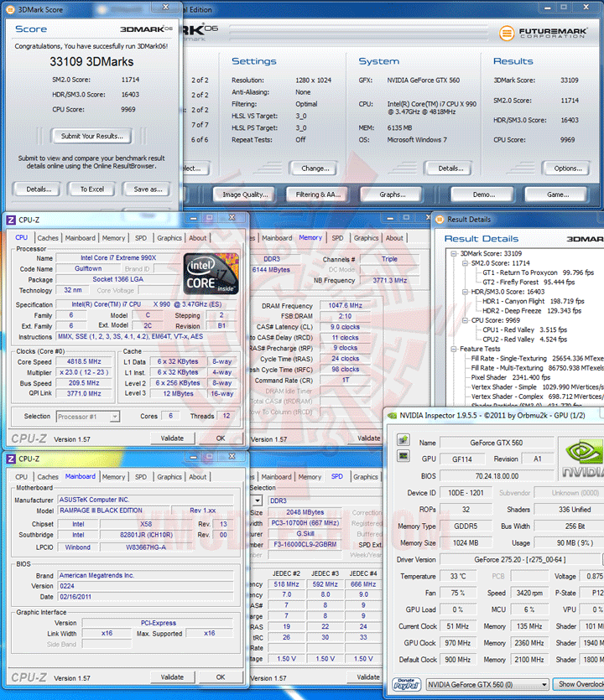Switch to Caches tab in the CPU-Z processor window
The height and width of the screenshot is (700, 604).
(48, 238)
